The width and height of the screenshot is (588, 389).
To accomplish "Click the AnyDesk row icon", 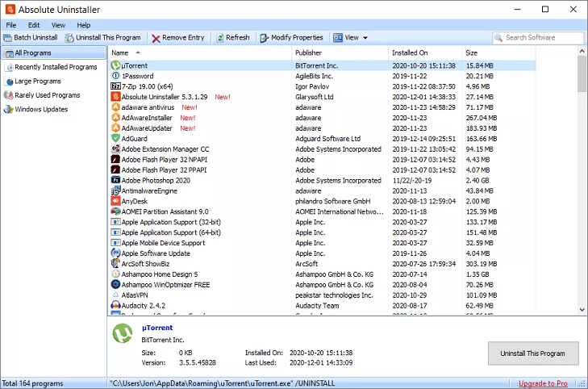I will 115,201.
